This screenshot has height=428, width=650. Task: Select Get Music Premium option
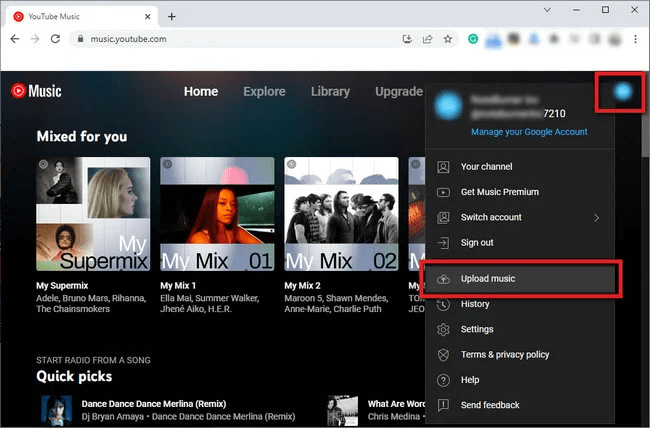click(x=499, y=192)
